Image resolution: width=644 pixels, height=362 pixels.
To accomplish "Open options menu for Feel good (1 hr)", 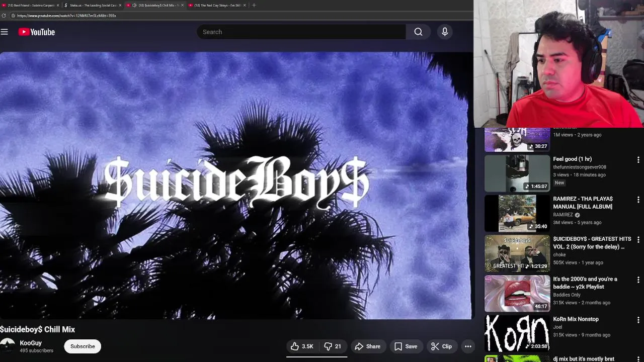I will [x=638, y=159].
